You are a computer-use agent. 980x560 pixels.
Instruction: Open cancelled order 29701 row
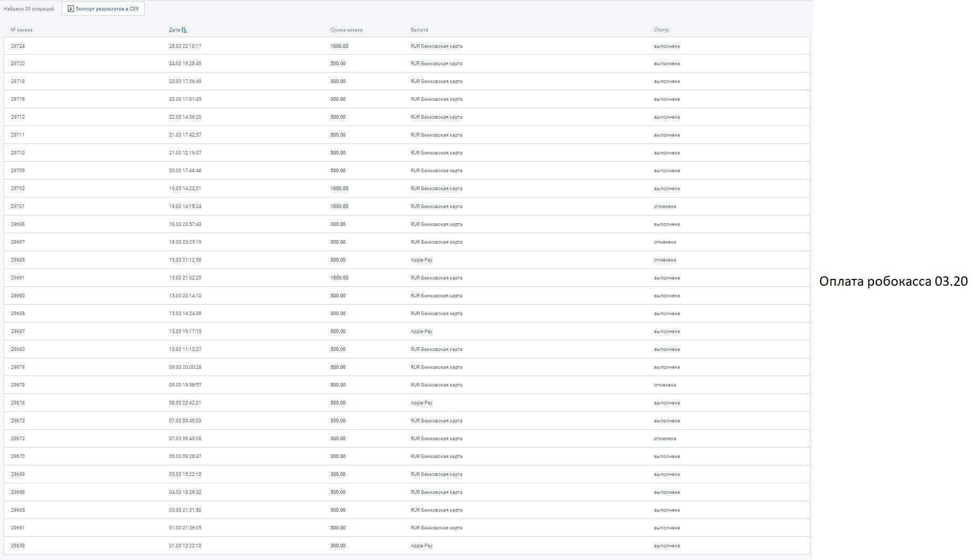(x=407, y=206)
